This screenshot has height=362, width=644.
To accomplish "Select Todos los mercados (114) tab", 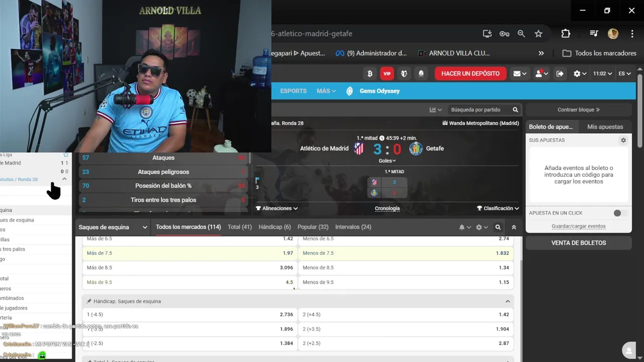I will 188,227.
